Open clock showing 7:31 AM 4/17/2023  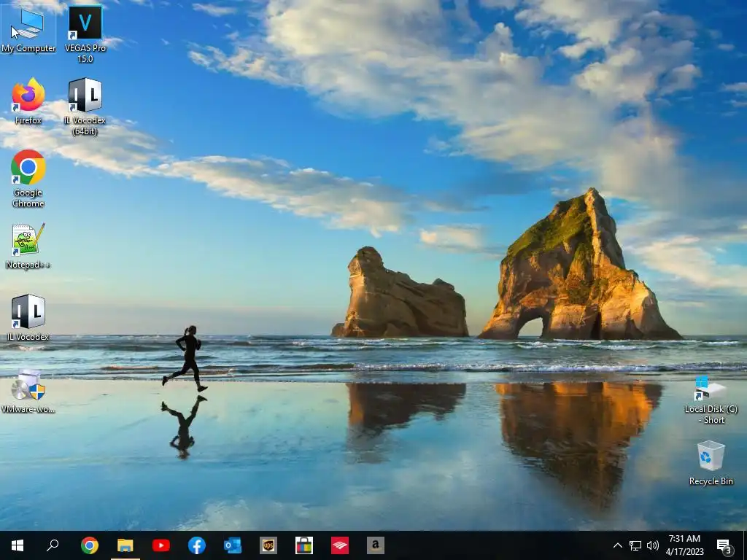pyautogui.click(x=684, y=545)
